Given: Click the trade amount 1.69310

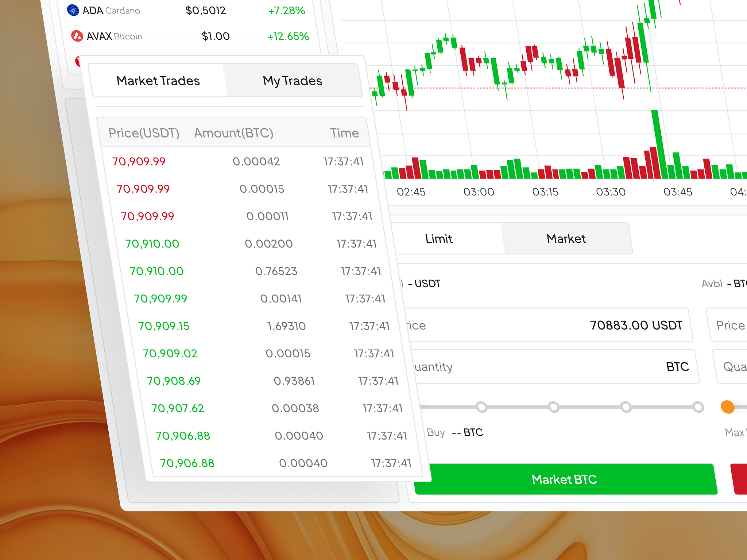Looking at the screenshot, I should tap(286, 326).
